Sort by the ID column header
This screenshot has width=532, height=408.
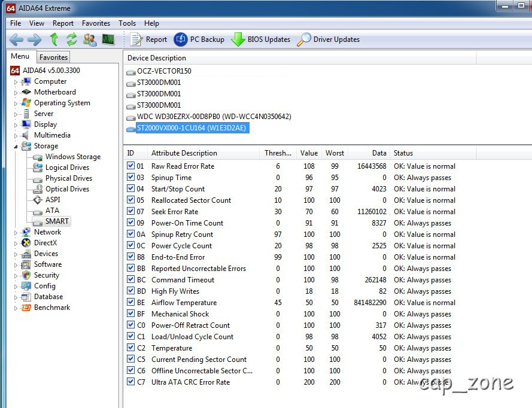(x=136, y=153)
